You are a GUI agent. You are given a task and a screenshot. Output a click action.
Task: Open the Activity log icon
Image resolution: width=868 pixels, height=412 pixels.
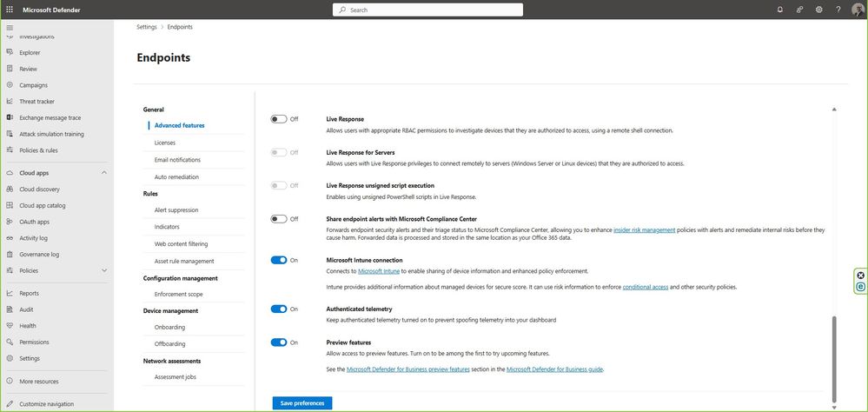pyautogui.click(x=10, y=238)
